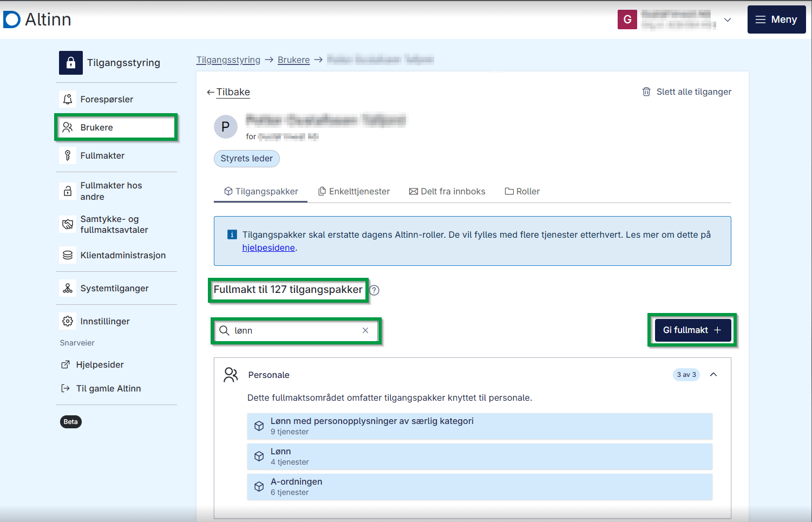Image resolution: width=812 pixels, height=522 pixels.
Task: Go back with the Tilbake link
Action: tap(228, 92)
